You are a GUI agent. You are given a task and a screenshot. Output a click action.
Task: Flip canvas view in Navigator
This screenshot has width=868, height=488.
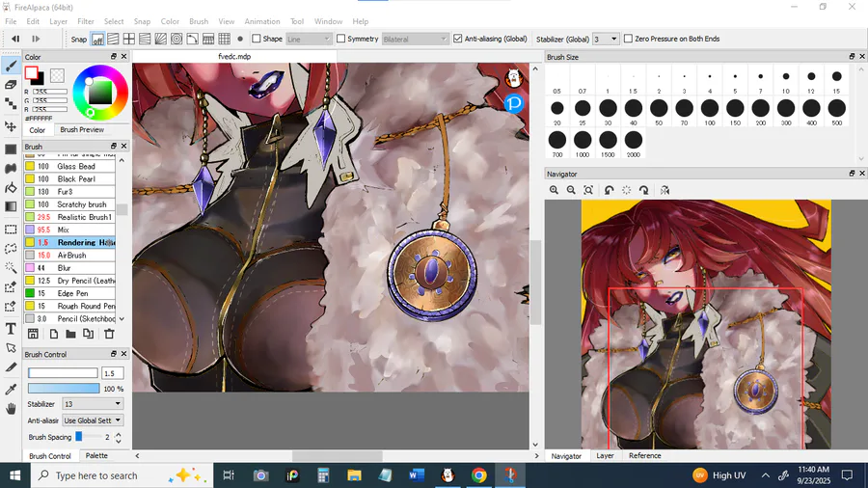click(665, 190)
